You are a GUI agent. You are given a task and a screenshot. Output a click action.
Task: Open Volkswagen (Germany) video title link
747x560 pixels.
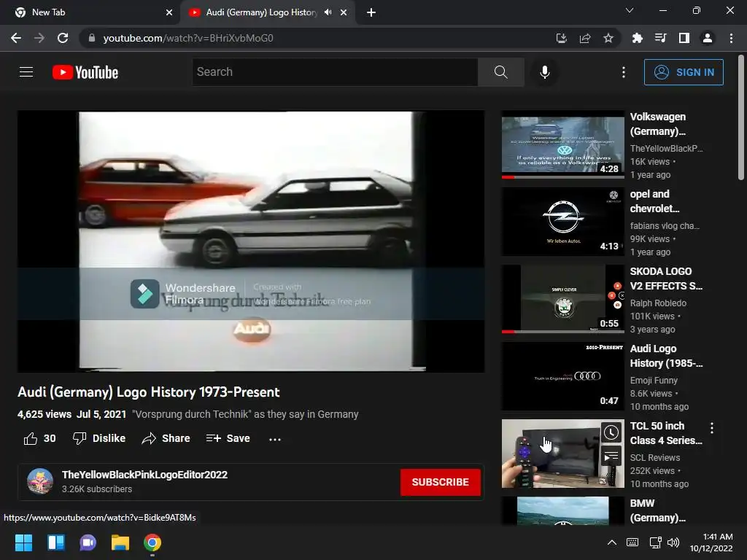[658, 124]
